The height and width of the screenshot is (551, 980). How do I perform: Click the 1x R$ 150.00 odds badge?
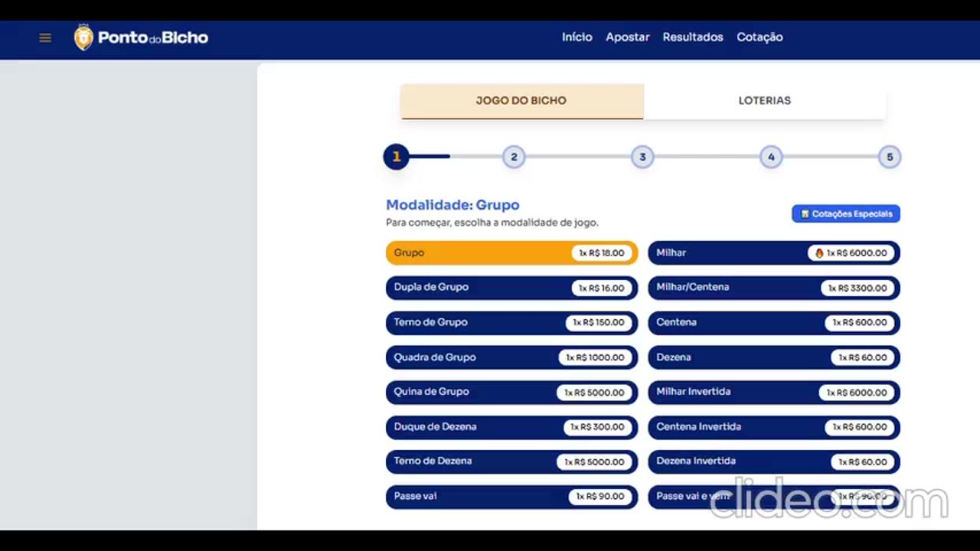[599, 323]
